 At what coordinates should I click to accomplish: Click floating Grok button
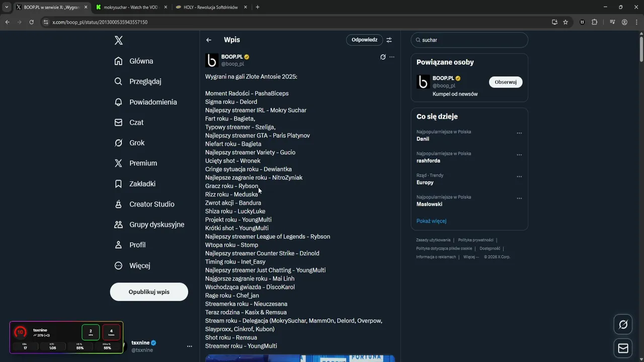click(x=623, y=325)
